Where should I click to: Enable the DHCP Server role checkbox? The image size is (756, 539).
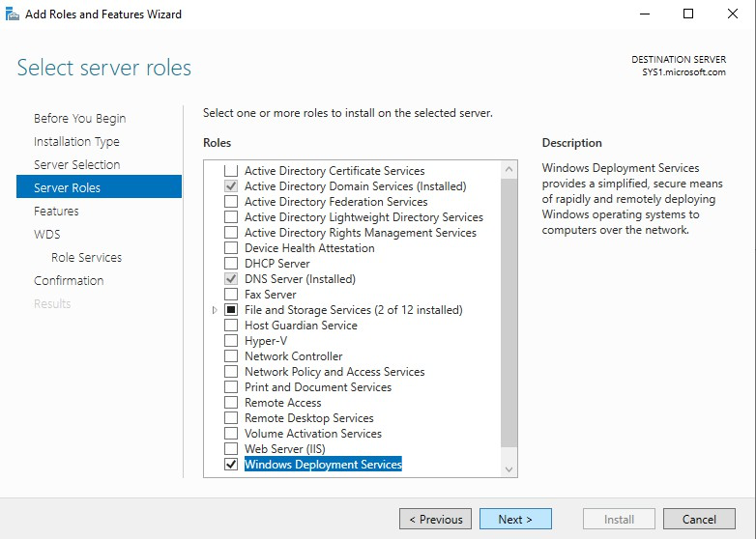pos(231,263)
